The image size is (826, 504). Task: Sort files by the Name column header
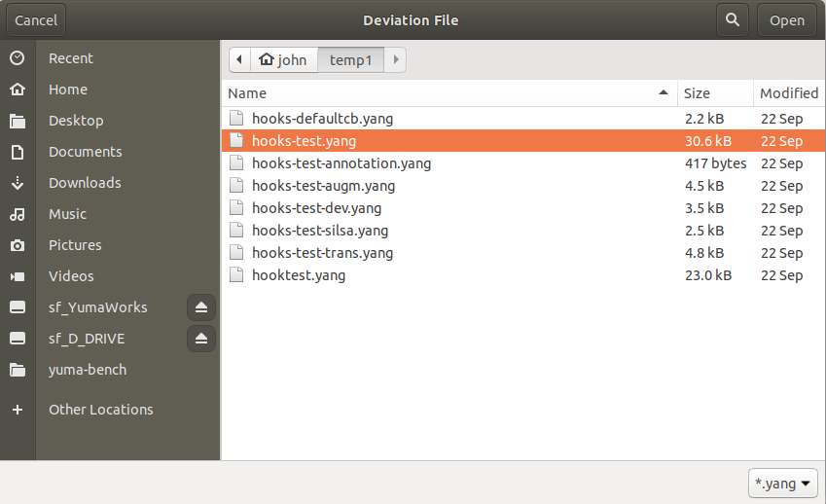(449, 93)
